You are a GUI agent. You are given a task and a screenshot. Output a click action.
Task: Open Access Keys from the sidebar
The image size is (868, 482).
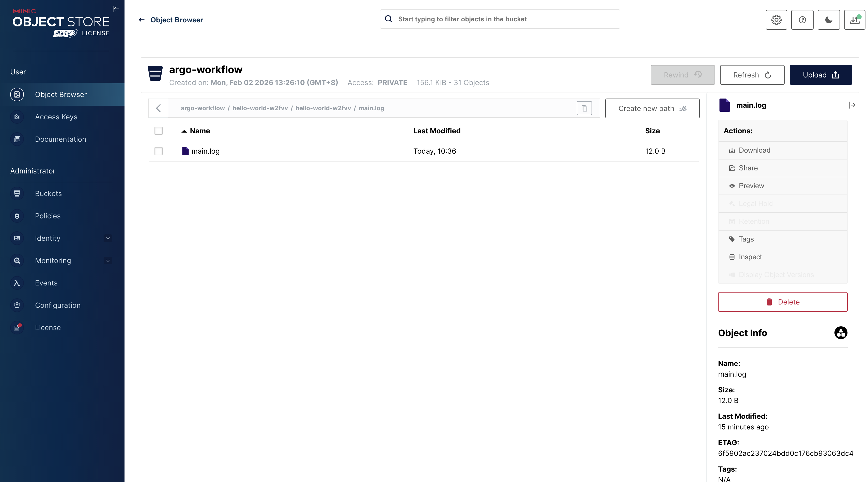[x=56, y=117]
